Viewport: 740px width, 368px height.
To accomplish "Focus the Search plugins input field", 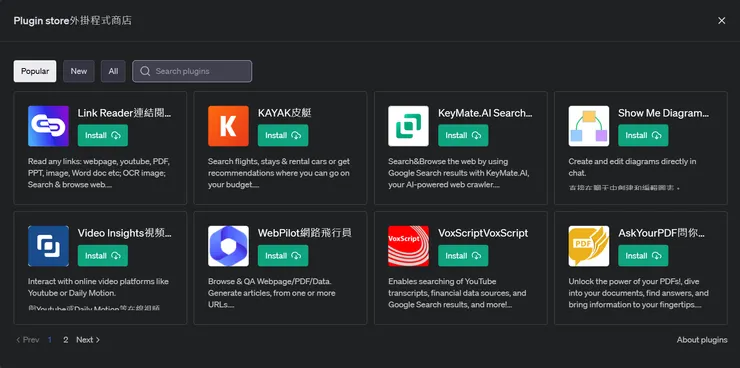I will pyautogui.click(x=192, y=71).
